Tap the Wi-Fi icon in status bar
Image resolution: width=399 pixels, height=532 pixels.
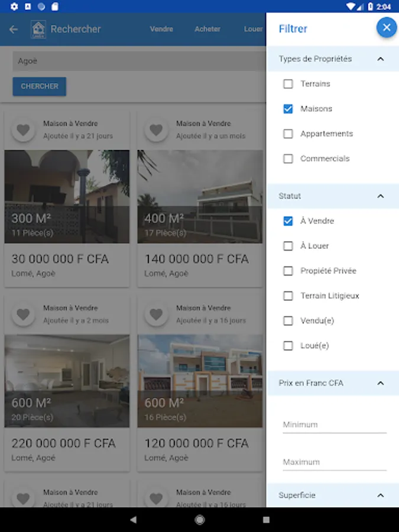pos(351,7)
